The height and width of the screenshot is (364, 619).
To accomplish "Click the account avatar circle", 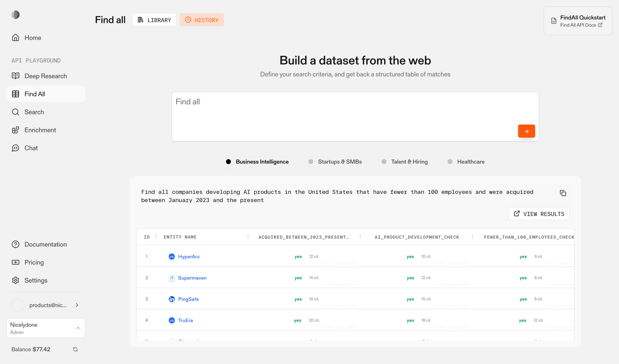I will (18, 305).
